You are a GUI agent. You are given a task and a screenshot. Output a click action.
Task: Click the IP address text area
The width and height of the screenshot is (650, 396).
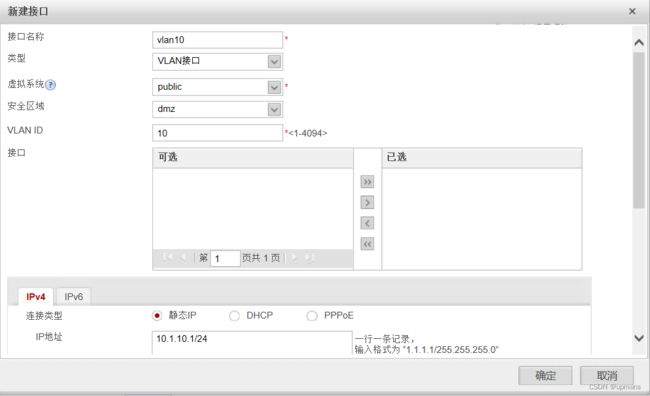pyautogui.click(x=252, y=343)
